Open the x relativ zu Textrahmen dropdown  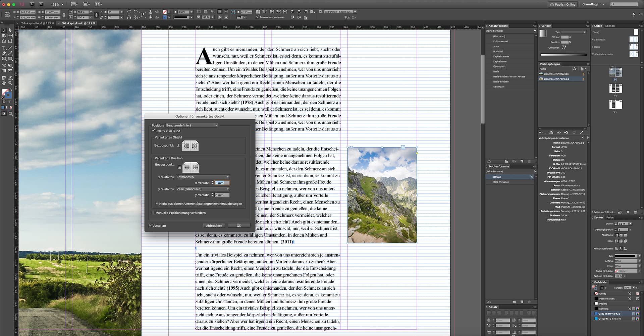coord(203,177)
